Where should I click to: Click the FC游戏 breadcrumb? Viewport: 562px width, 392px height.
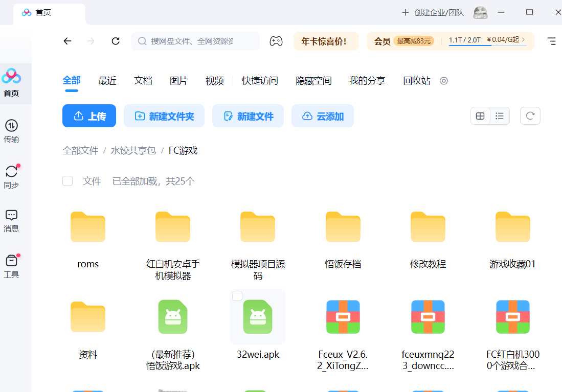[x=183, y=150]
